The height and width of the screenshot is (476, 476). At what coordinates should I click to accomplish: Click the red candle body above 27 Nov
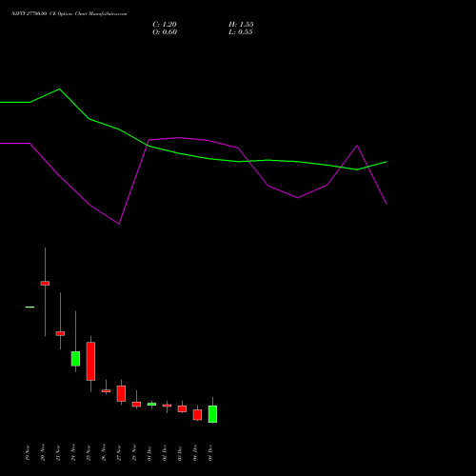[121, 393]
